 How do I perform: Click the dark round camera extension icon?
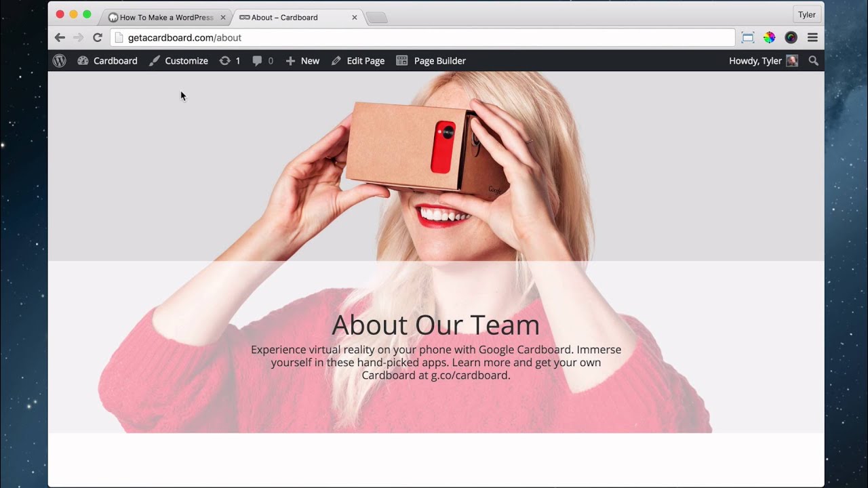click(791, 38)
